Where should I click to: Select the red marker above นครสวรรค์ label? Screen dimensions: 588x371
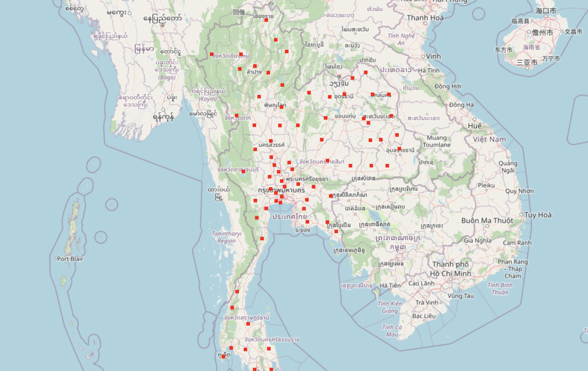pyautogui.click(x=271, y=141)
